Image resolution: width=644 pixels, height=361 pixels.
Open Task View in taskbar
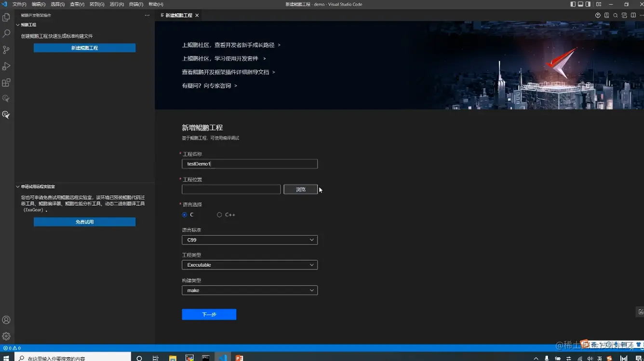coord(155,358)
